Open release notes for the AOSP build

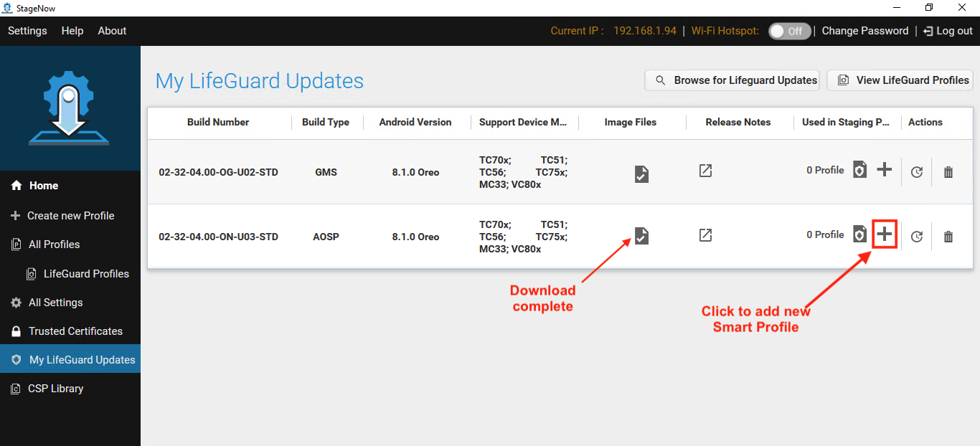coord(706,235)
